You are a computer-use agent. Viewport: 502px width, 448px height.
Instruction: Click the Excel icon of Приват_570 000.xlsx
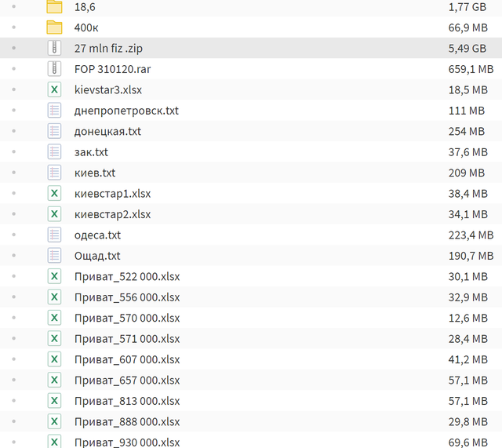pos(54,318)
